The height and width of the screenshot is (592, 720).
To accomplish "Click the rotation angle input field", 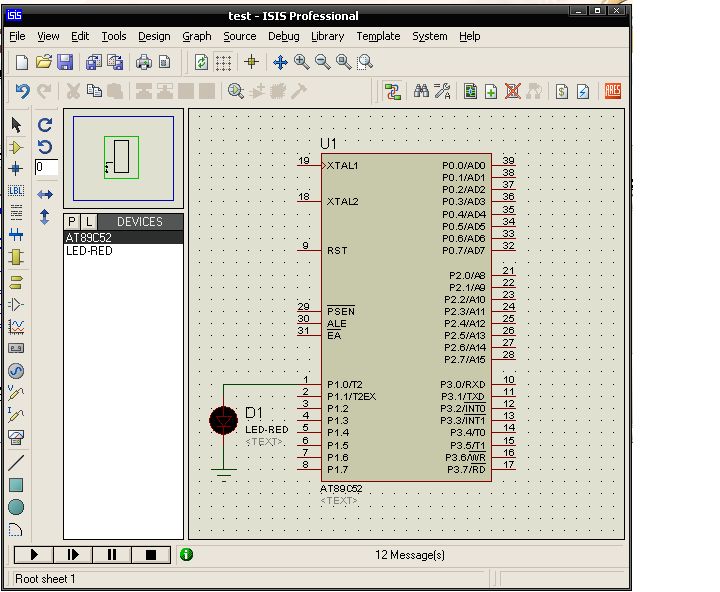I will (46, 167).
